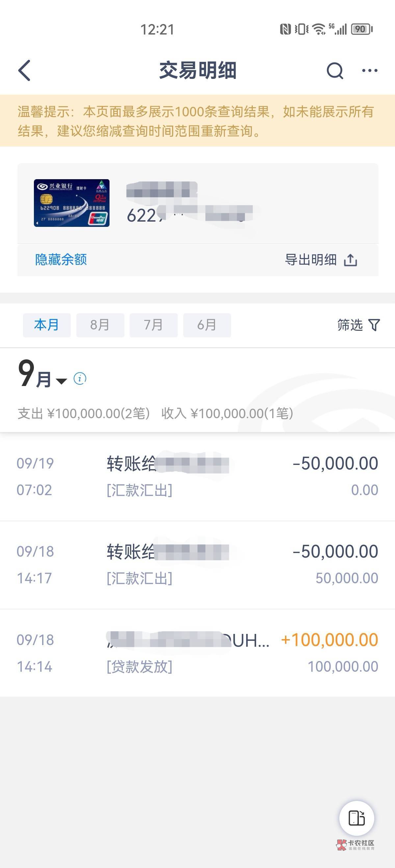Open the 09/19 07:02 transfer record
Viewport: 395px width, 868px height.
point(197,476)
